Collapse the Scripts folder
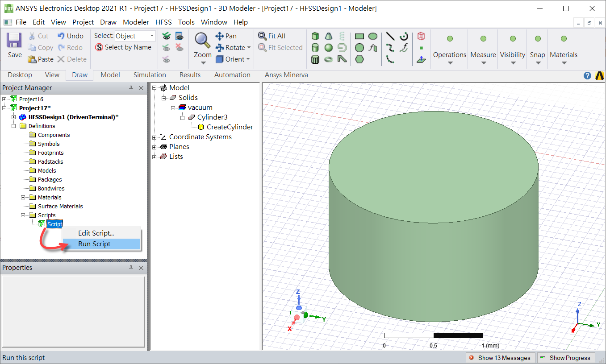The width and height of the screenshot is (606, 364). [x=23, y=215]
